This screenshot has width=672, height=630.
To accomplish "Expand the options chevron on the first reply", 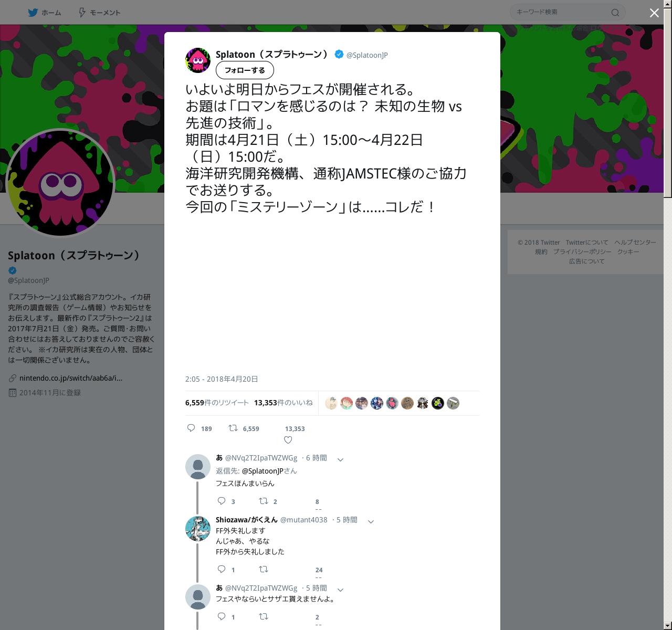I will pos(340,459).
